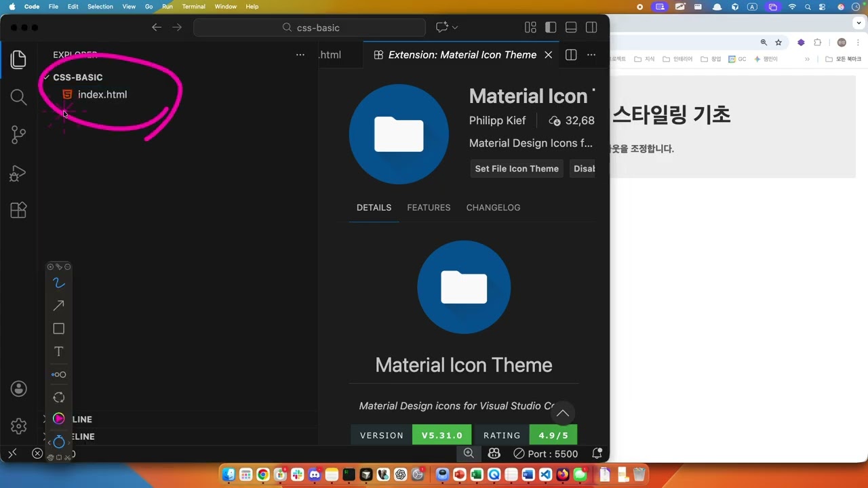Switch to the .html editor tab
Viewport: 868px width, 488px height.
(330, 55)
